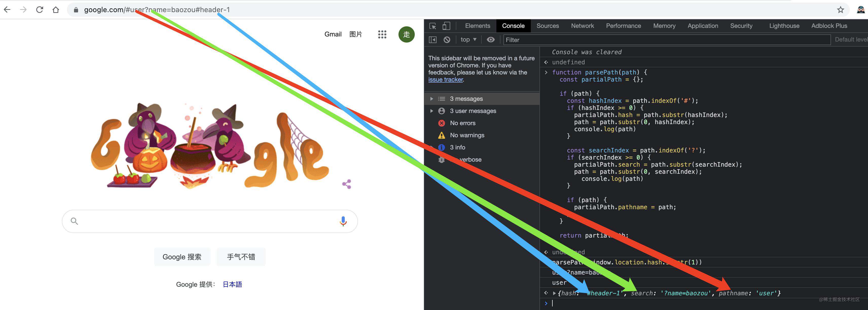
Task: Click the eye show/hide browser sidebar icon
Action: 491,40
